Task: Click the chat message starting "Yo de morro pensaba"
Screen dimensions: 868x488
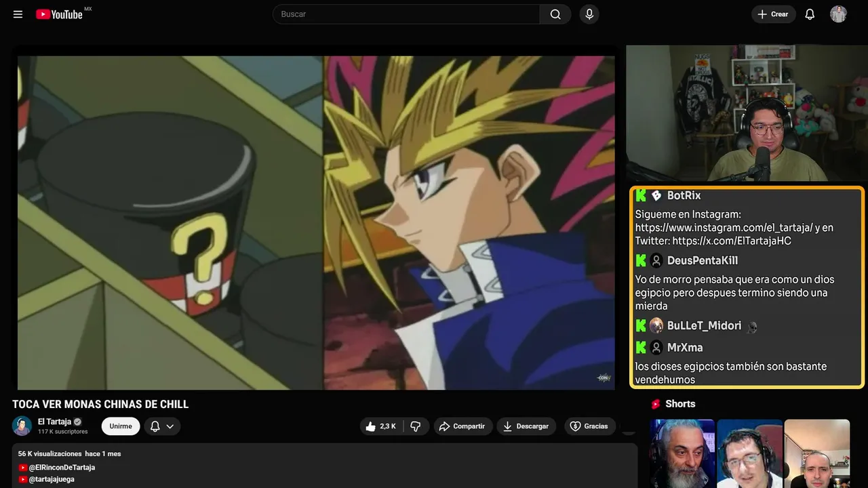Action: pyautogui.click(x=735, y=293)
